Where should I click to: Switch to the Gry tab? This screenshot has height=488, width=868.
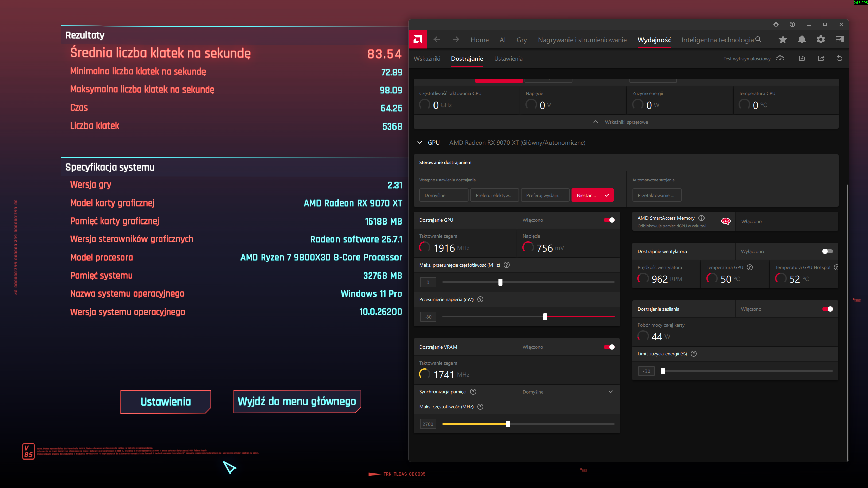(x=522, y=40)
